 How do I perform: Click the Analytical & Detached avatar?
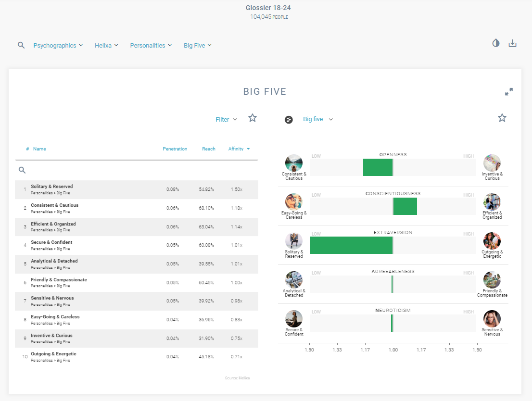[x=294, y=280]
